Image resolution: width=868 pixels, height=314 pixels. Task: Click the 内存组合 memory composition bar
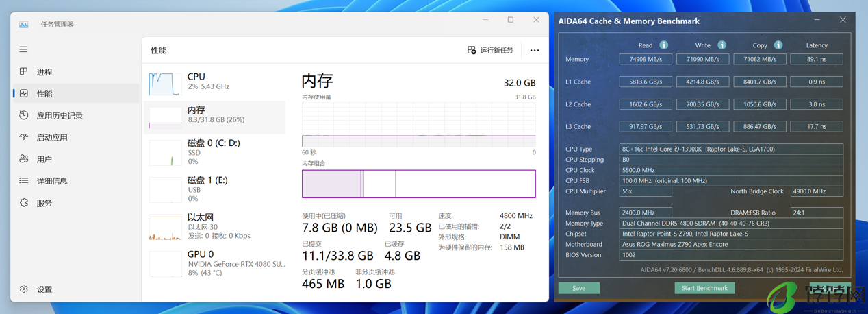pyautogui.click(x=419, y=184)
